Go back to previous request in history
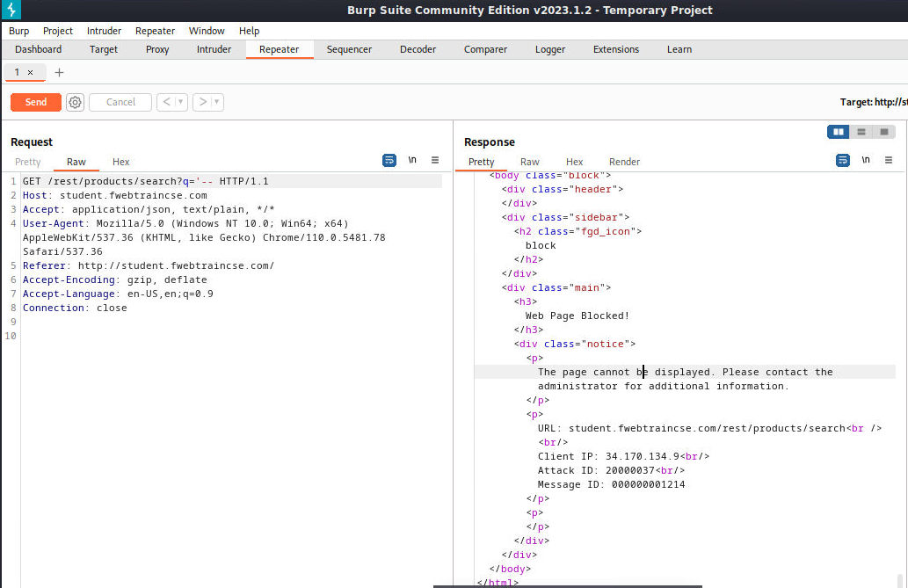Viewport: 908px width, 588px height. [x=166, y=103]
